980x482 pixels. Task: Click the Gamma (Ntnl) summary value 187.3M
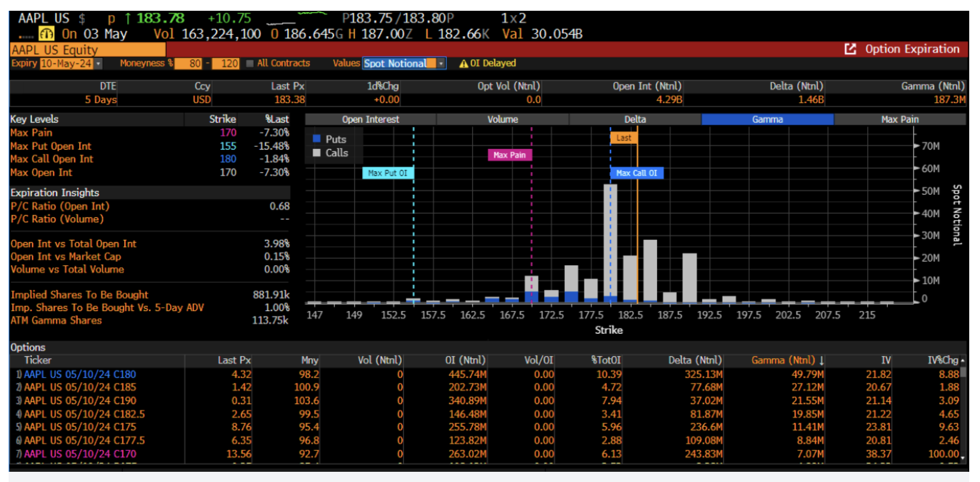point(949,100)
